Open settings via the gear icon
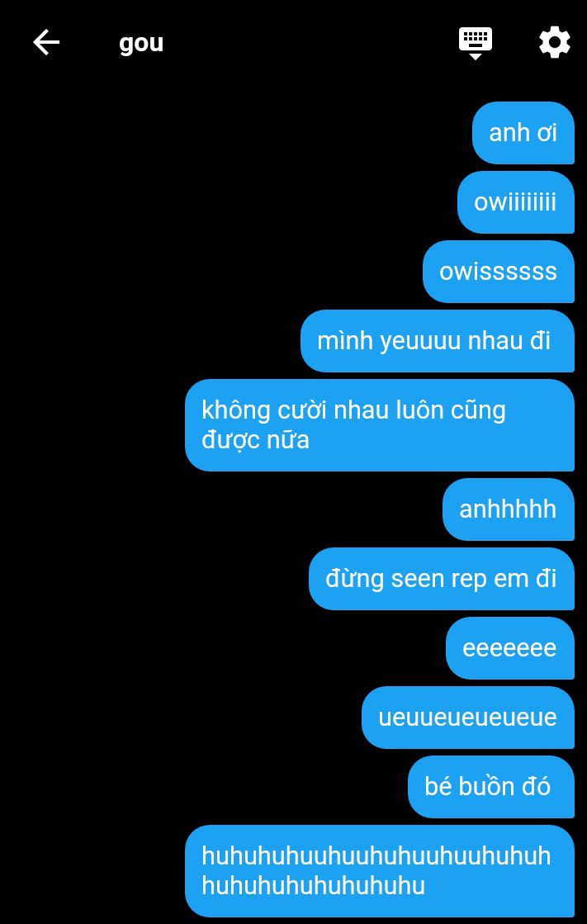Image resolution: width=587 pixels, height=924 pixels. [555, 43]
